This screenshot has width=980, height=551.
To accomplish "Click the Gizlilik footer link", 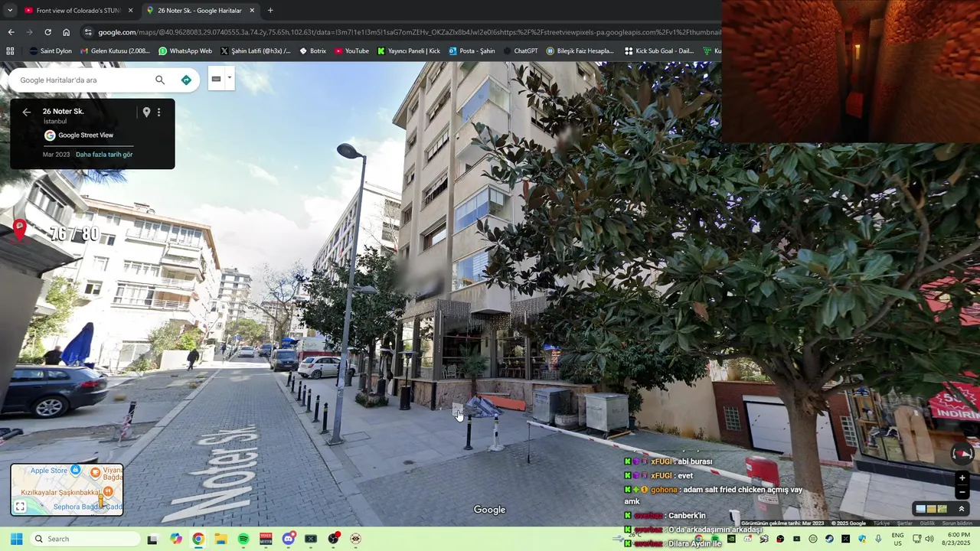I will coord(927,523).
